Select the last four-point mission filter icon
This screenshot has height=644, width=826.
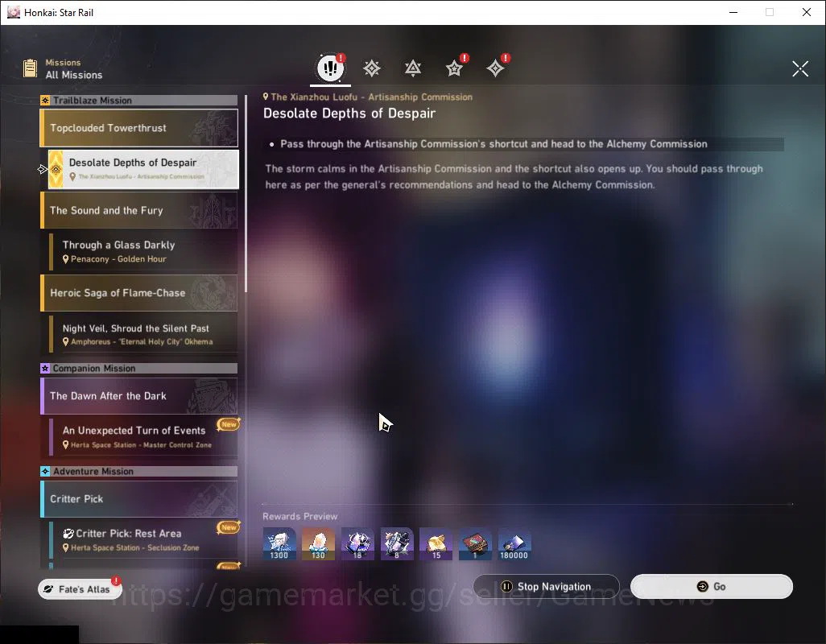click(x=495, y=68)
